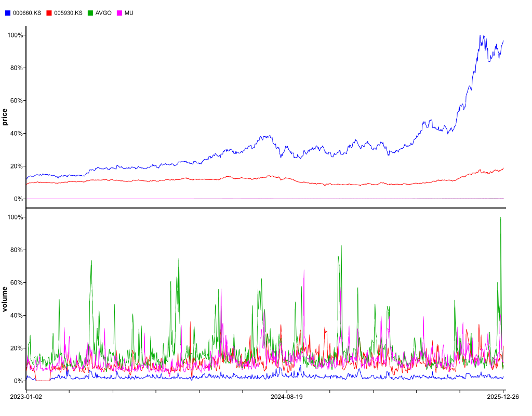Click the 100% tick on price axis
The height and width of the screenshot is (416, 532).
click(x=15, y=35)
